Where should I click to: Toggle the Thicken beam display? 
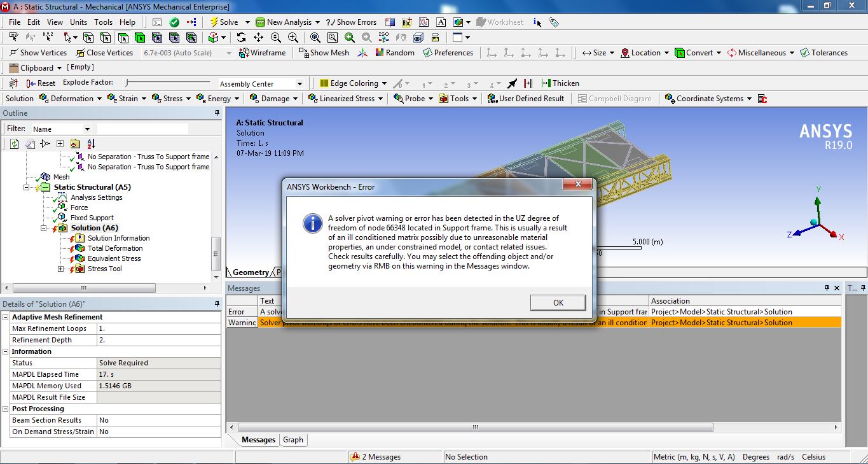pyautogui.click(x=561, y=83)
